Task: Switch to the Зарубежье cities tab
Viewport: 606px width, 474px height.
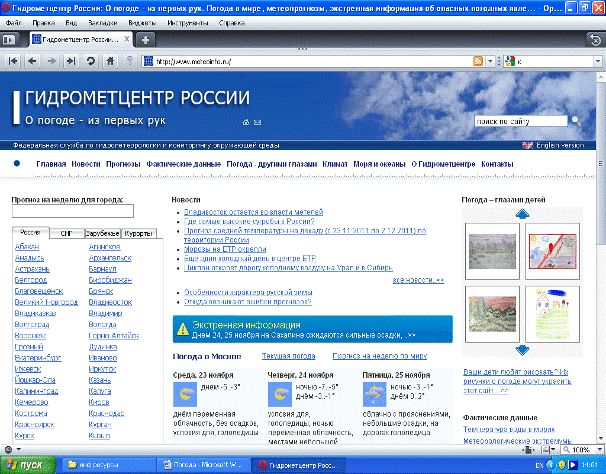Action: [102, 233]
